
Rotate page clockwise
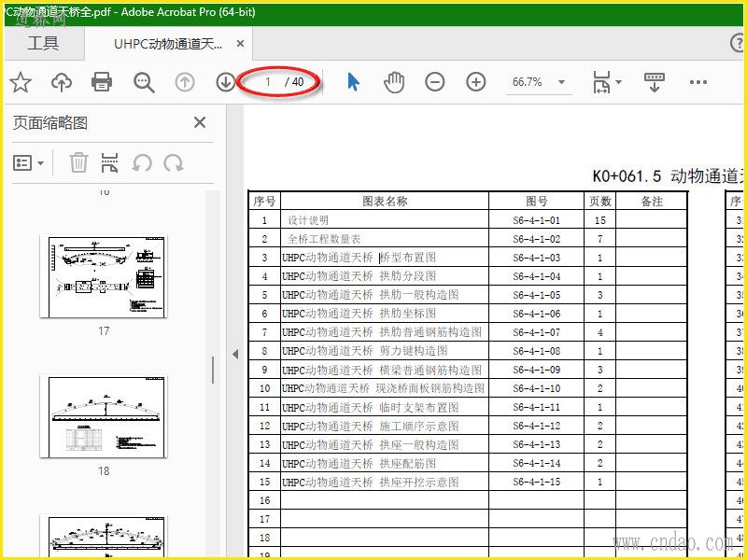174,162
